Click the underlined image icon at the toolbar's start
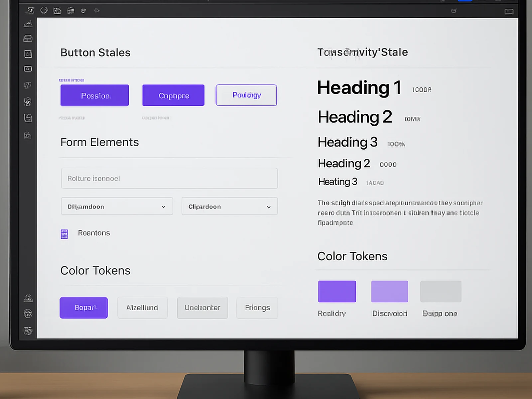The width and height of the screenshot is (532, 399). [x=30, y=11]
